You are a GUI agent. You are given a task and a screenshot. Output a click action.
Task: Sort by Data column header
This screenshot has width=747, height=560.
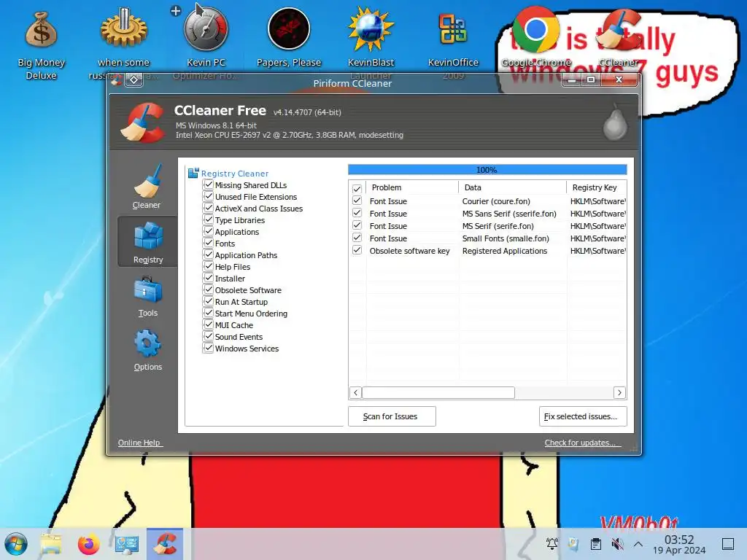click(513, 187)
